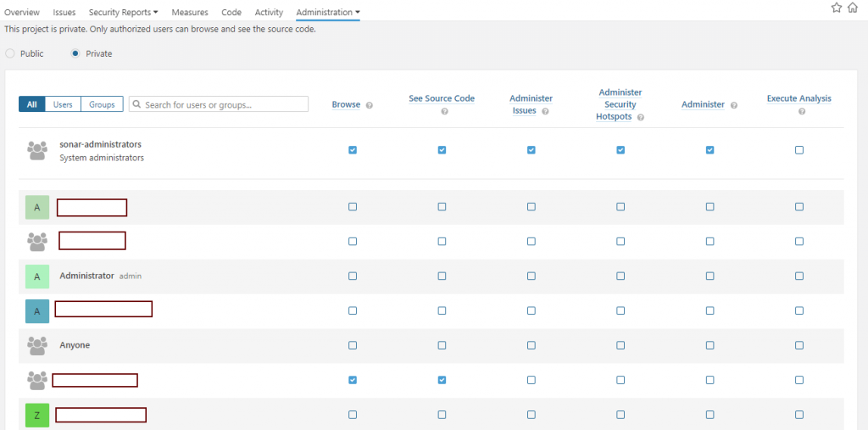Click the Z user avatar
The width and height of the screenshot is (868, 430).
pos(37,416)
